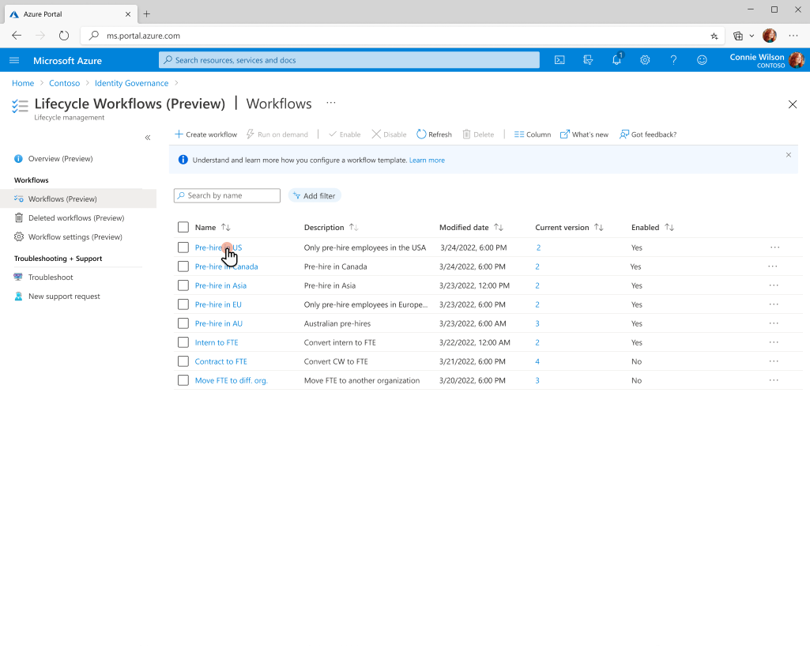The image size is (810, 646).
Task: Click the browser refresh icon
Action: click(64, 36)
